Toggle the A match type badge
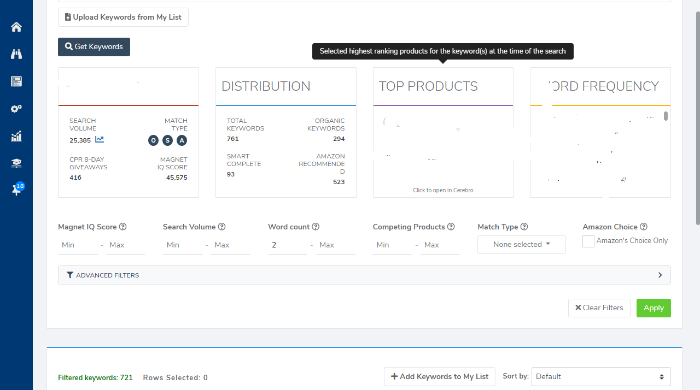This screenshot has height=390, width=700. pyautogui.click(x=182, y=141)
